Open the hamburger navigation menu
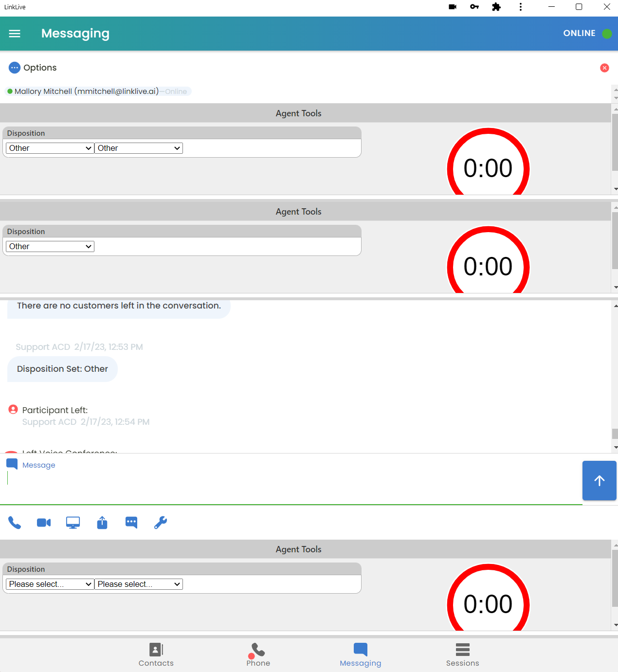618x672 pixels. click(x=15, y=34)
